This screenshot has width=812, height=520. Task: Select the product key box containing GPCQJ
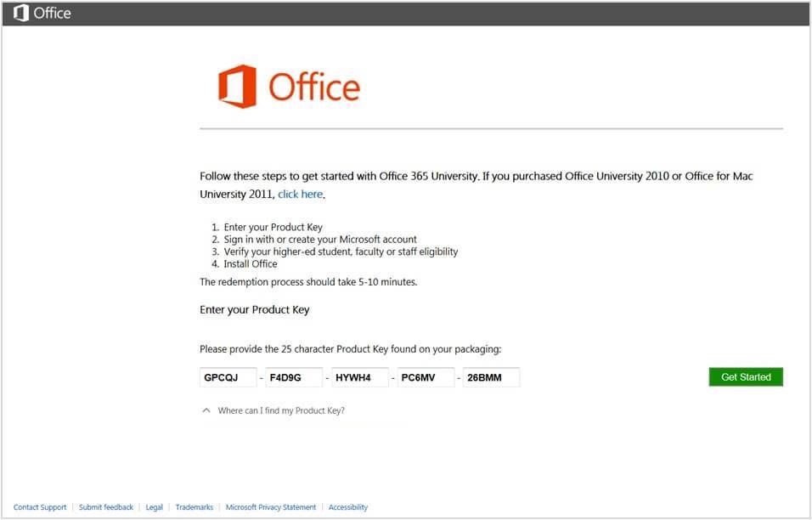(x=228, y=376)
